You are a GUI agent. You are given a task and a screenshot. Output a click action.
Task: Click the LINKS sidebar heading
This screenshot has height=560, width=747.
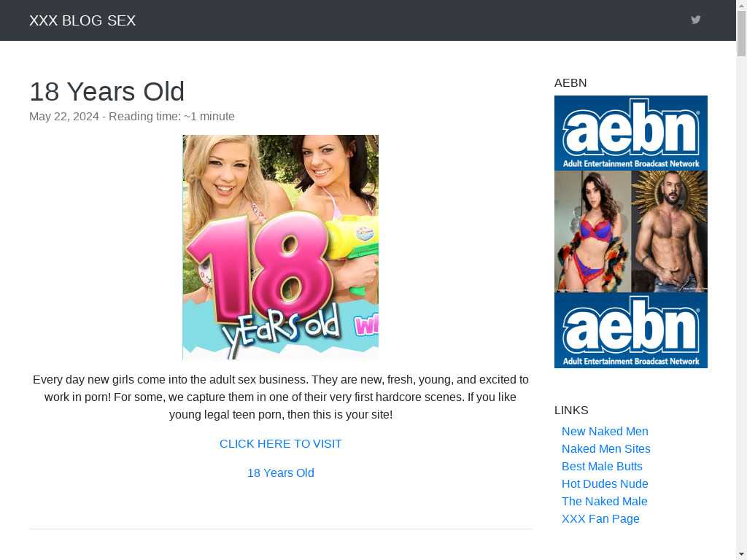(571, 411)
